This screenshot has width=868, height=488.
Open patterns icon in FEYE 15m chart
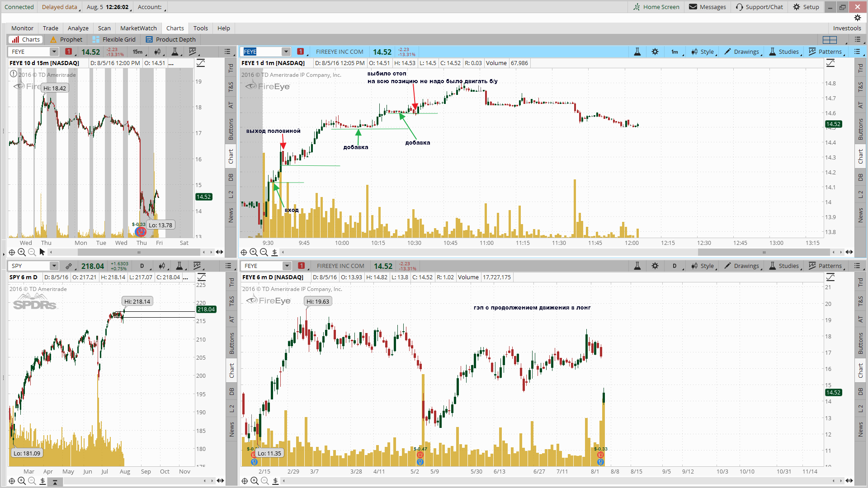click(x=193, y=52)
